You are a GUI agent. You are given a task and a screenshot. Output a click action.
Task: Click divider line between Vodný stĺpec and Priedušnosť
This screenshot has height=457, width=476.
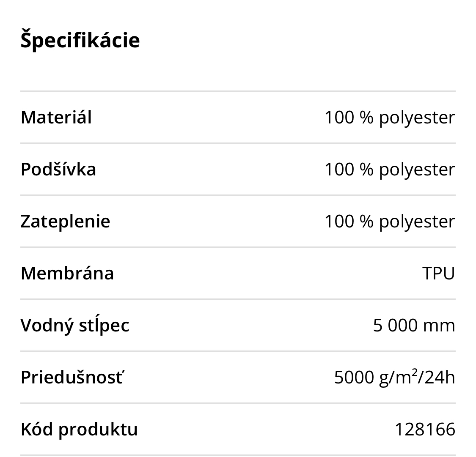tap(238, 351)
